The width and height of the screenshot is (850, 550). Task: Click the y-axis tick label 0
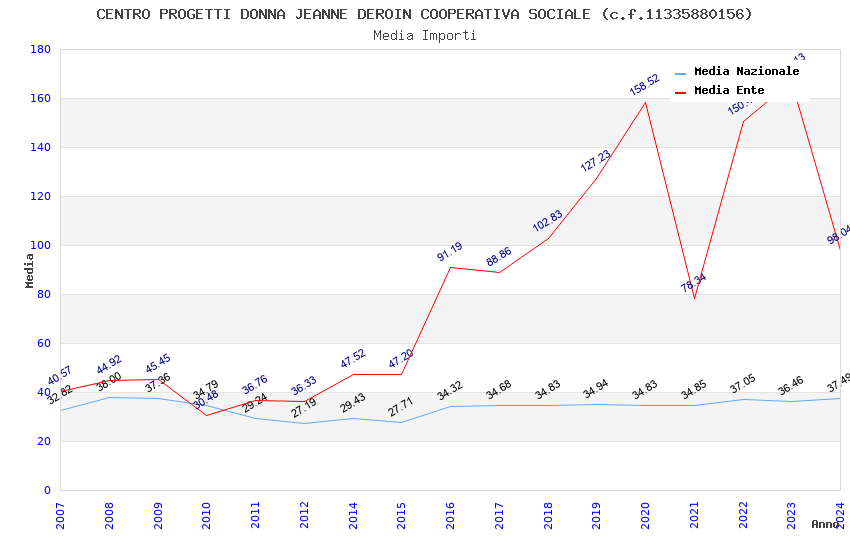[x=48, y=490]
